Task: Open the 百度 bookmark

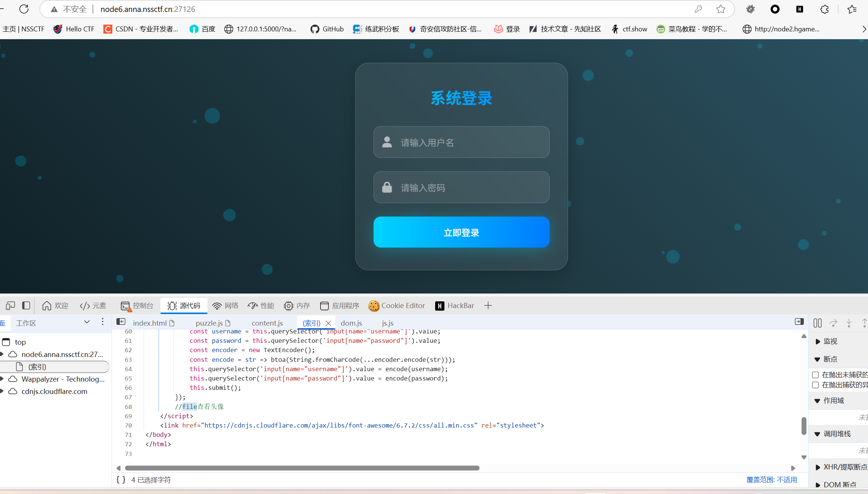Action: (203, 29)
